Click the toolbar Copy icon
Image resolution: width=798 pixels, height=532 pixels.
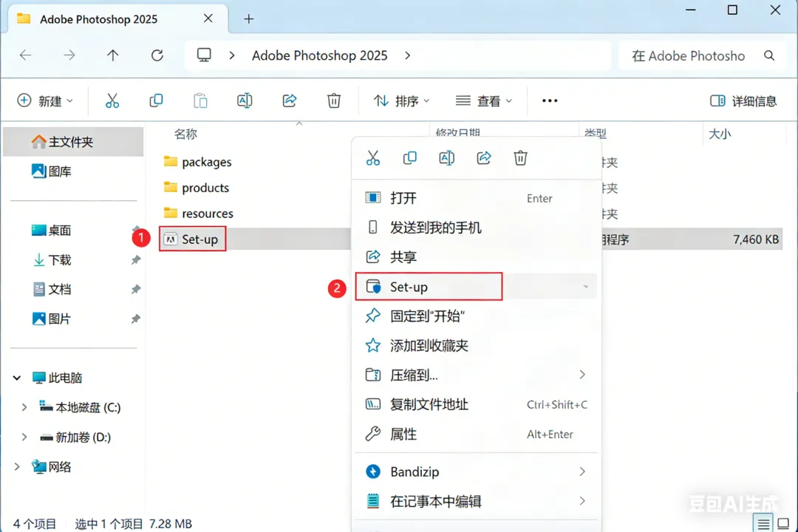pyautogui.click(x=156, y=100)
